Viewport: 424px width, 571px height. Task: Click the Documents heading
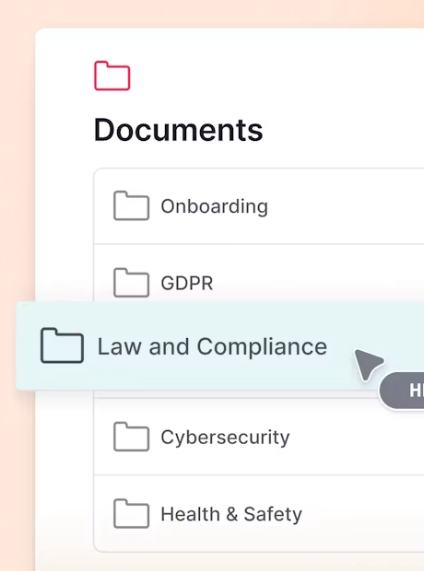click(178, 130)
